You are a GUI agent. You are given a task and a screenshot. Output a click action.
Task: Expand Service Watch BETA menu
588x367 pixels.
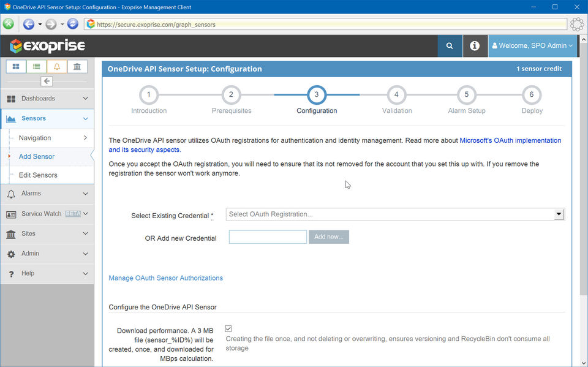(x=47, y=213)
